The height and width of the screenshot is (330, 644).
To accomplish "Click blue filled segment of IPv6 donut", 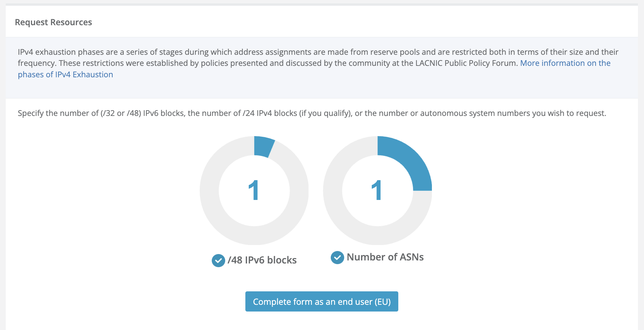I will pos(263,146).
